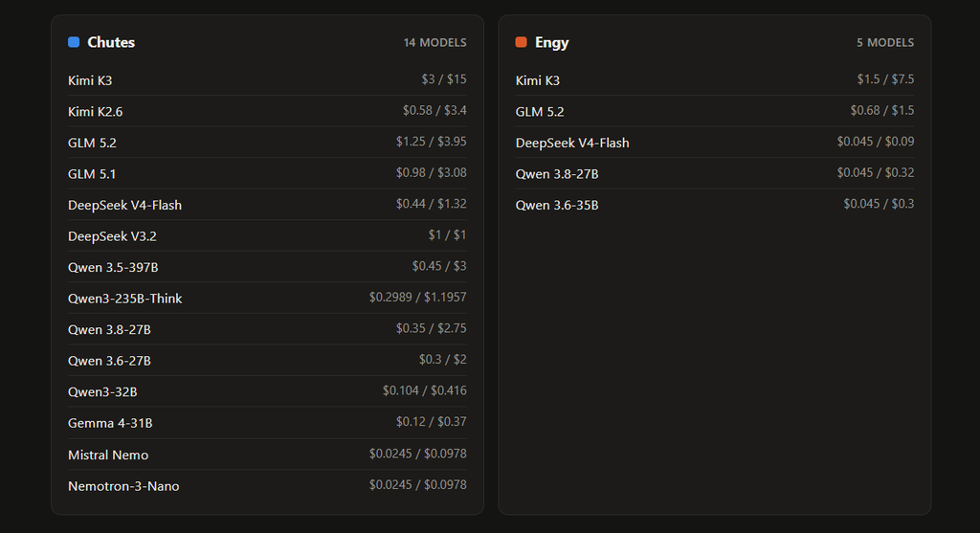Choose Qwen 3.6-27B model
Image resolution: width=980 pixels, height=533 pixels.
pos(268,361)
